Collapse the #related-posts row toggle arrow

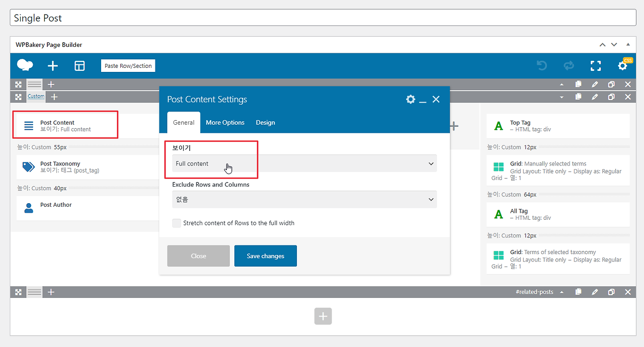(x=562, y=292)
